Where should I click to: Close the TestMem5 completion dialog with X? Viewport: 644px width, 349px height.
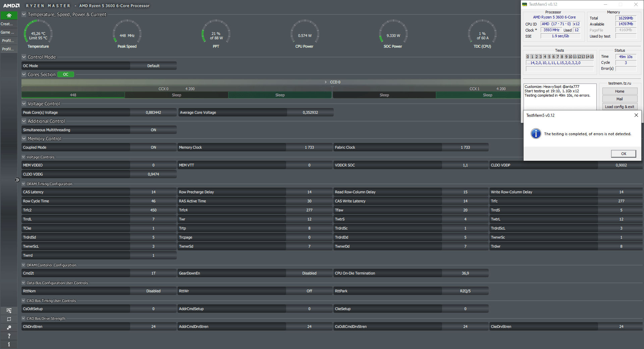[636, 115]
